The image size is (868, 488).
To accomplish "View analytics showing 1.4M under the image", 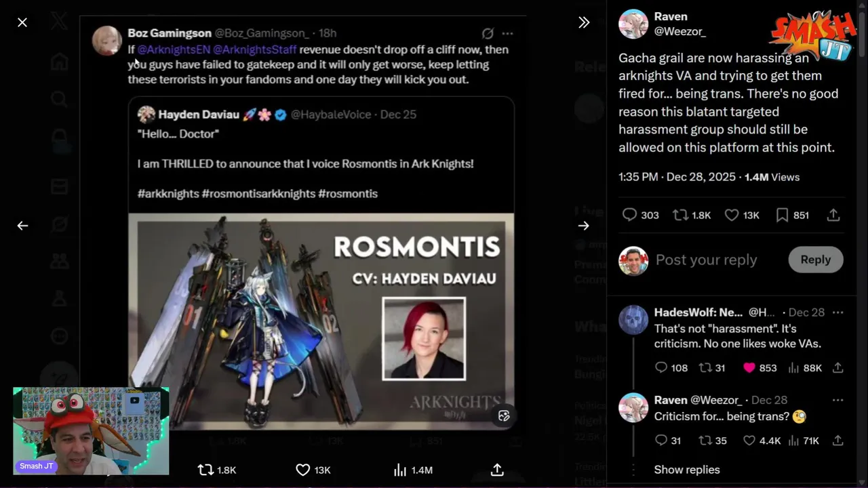I will [413, 470].
